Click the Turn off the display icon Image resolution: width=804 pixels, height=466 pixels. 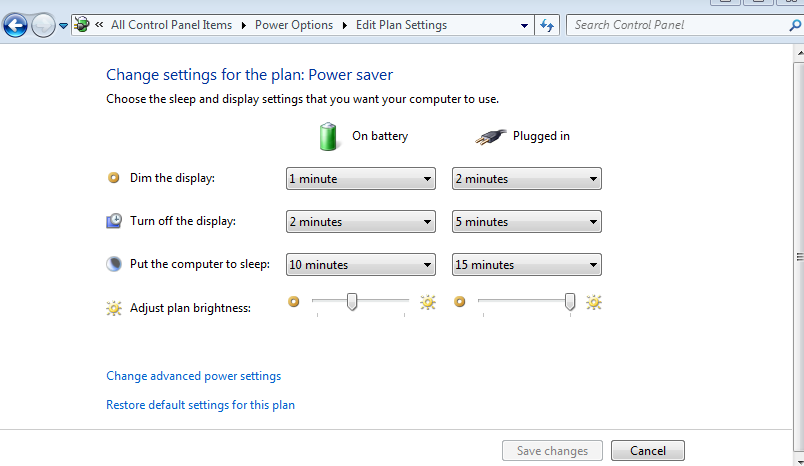click(x=114, y=221)
